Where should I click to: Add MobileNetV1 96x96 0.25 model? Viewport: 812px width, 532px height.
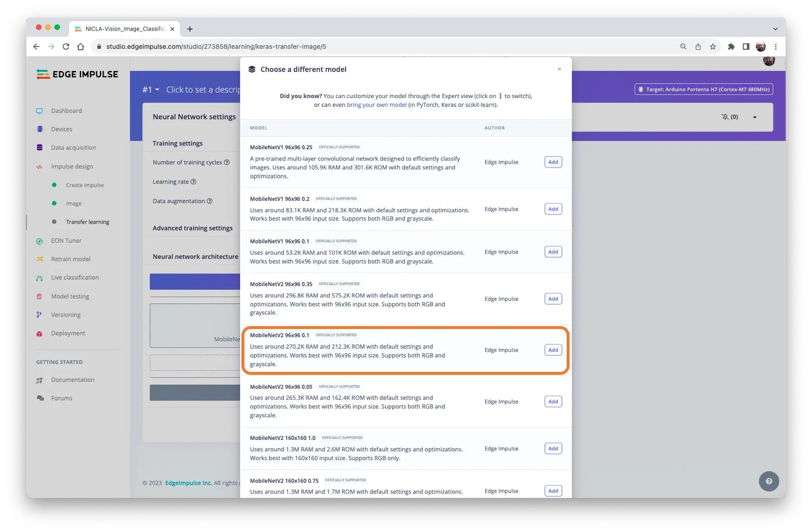pos(553,162)
